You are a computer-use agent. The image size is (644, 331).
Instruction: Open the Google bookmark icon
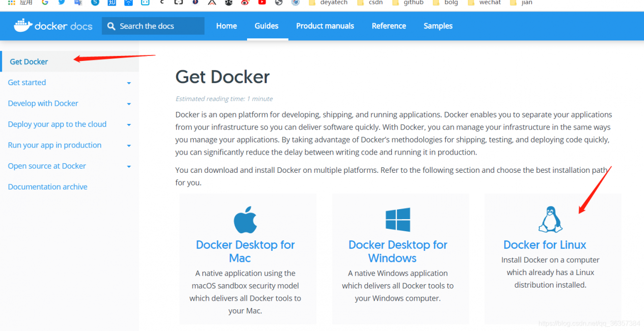coord(45,3)
